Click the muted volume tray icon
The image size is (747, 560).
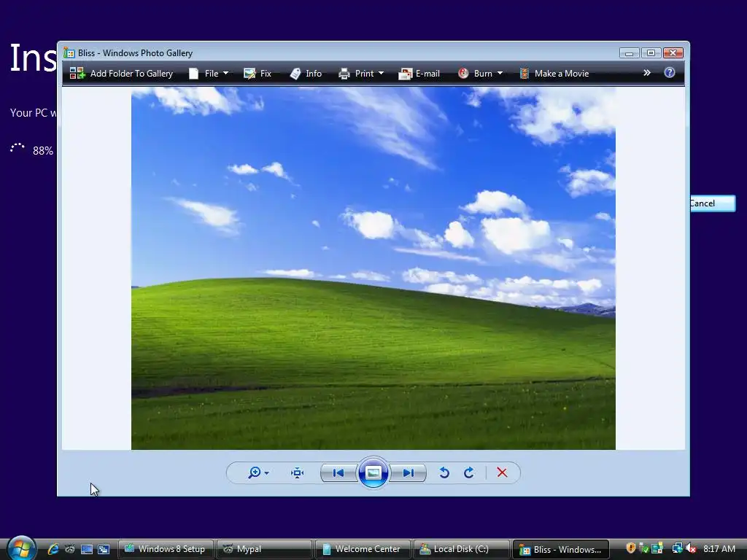[x=691, y=548]
